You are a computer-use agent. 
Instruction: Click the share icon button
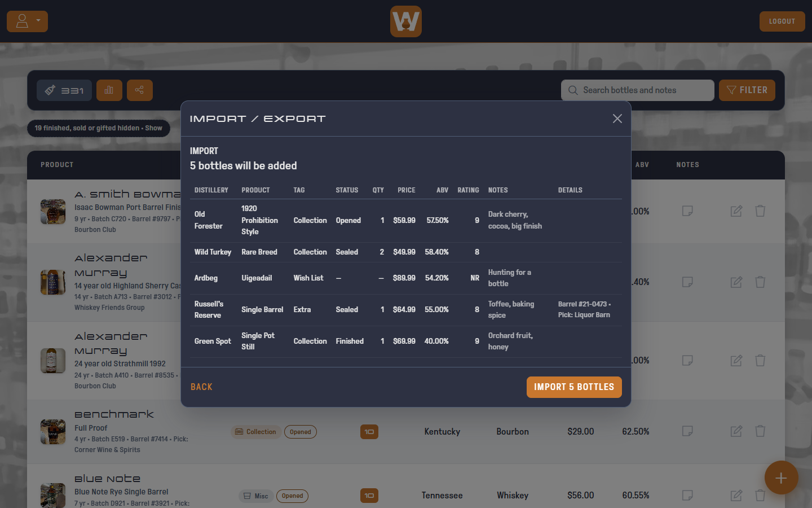click(140, 90)
